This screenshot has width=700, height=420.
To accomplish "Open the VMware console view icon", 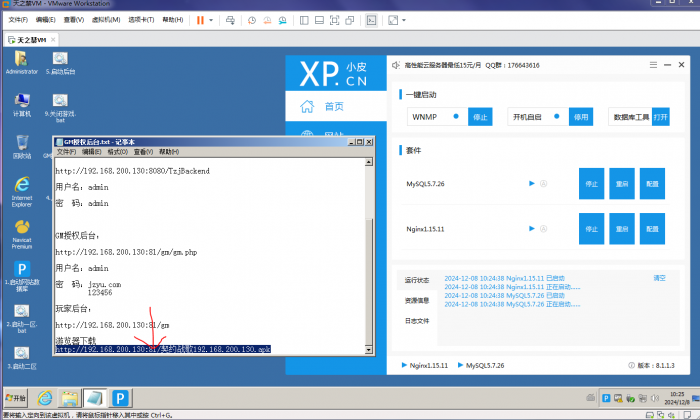I will [x=372, y=19].
